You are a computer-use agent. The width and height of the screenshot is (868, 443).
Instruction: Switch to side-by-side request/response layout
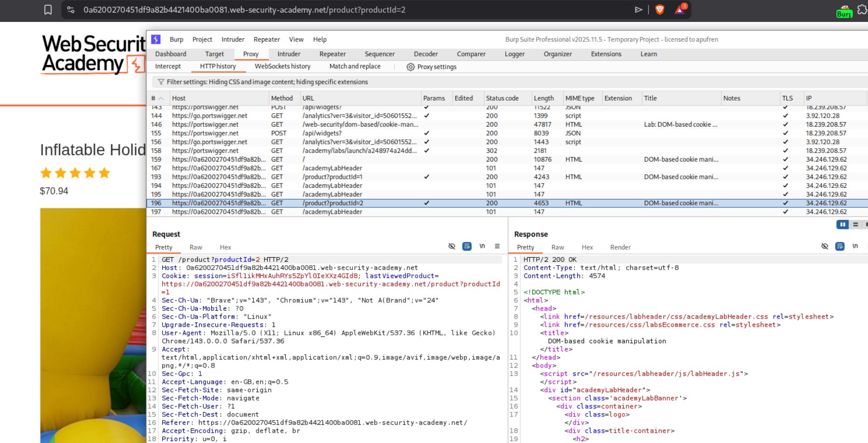tap(842, 225)
